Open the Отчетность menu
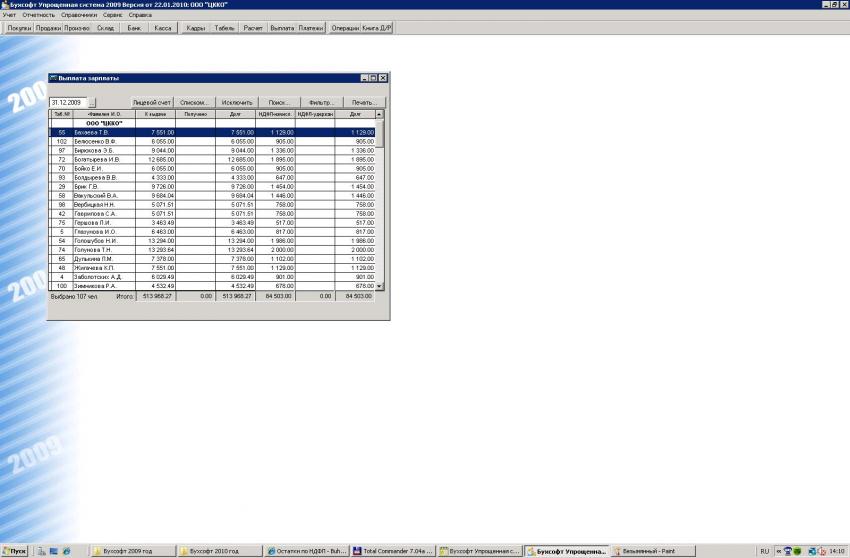The height and width of the screenshot is (558, 850). 39,16
